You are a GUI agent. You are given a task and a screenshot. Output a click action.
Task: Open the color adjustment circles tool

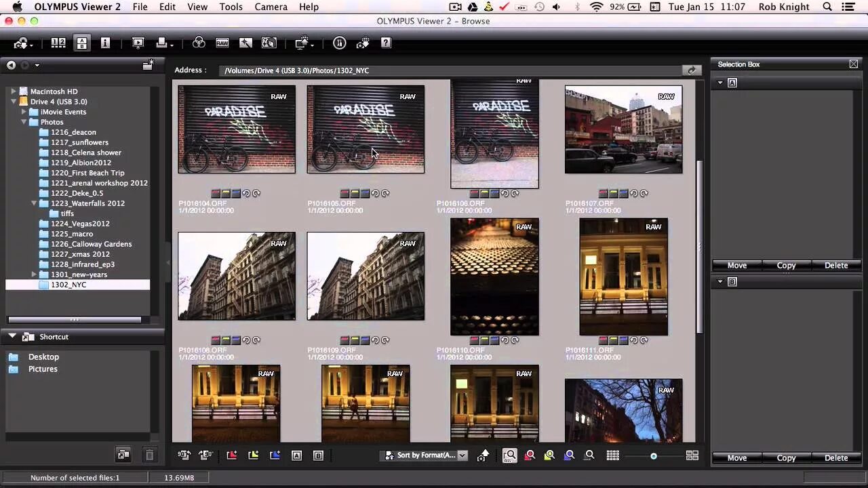199,43
